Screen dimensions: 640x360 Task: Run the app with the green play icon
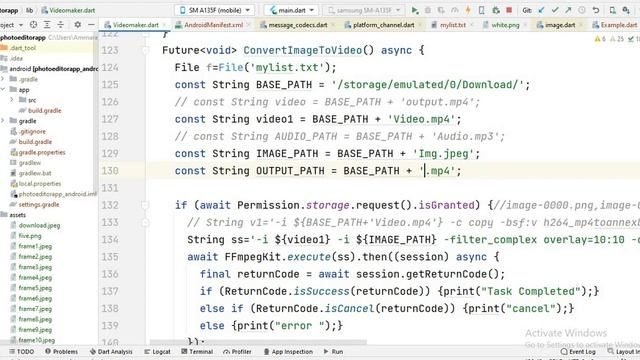point(415,10)
